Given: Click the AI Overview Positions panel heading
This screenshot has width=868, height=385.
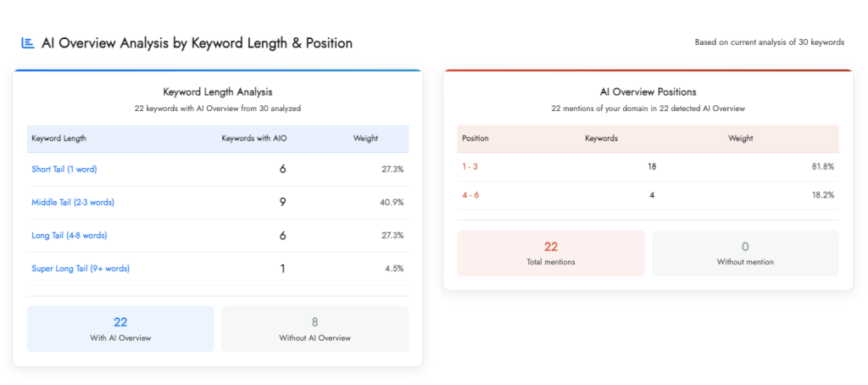Looking at the screenshot, I should pyautogui.click(x=648, y=92).
